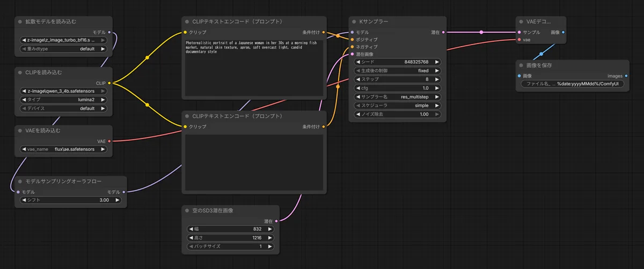Click the 条件付け output socket on the lower text encoder
The width and height of the screenshot is (644, 269).
click(324, 127)
